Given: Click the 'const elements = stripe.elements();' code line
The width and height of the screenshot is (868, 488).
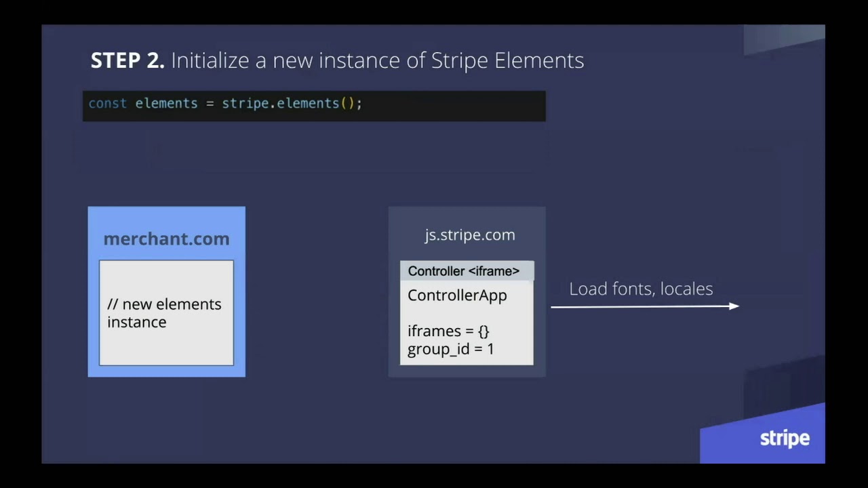Looking at the screenshot, I should point(225,103).
